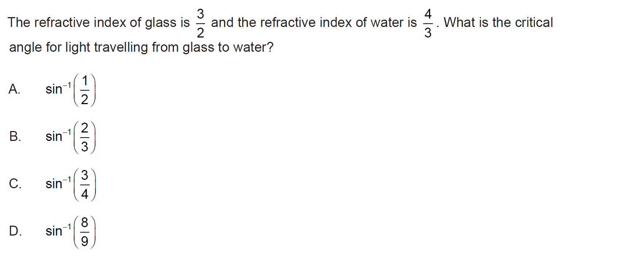
Task: Click the sin inverse of 2/3 expression
Action: 70,137
